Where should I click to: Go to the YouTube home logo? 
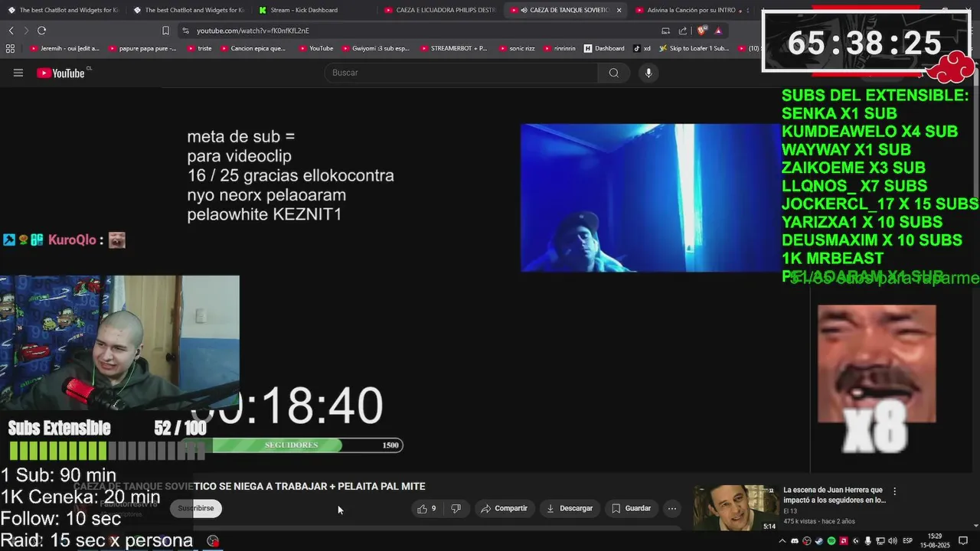[62, 73]
